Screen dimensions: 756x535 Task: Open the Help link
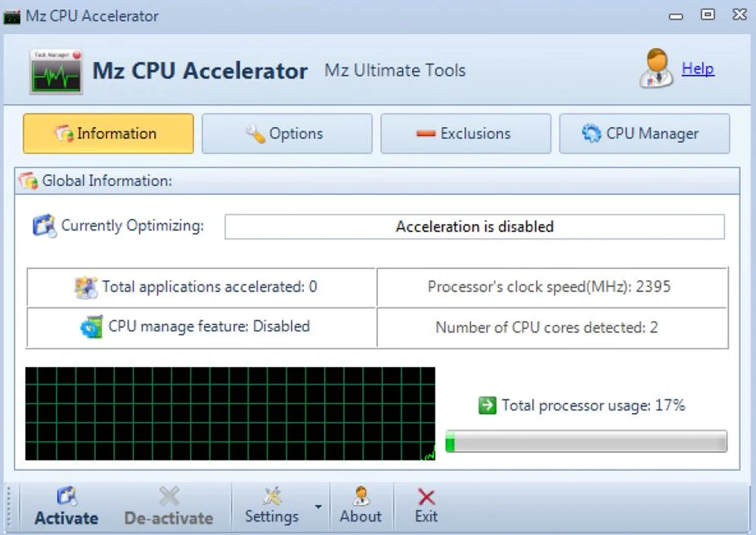(698, 70)
